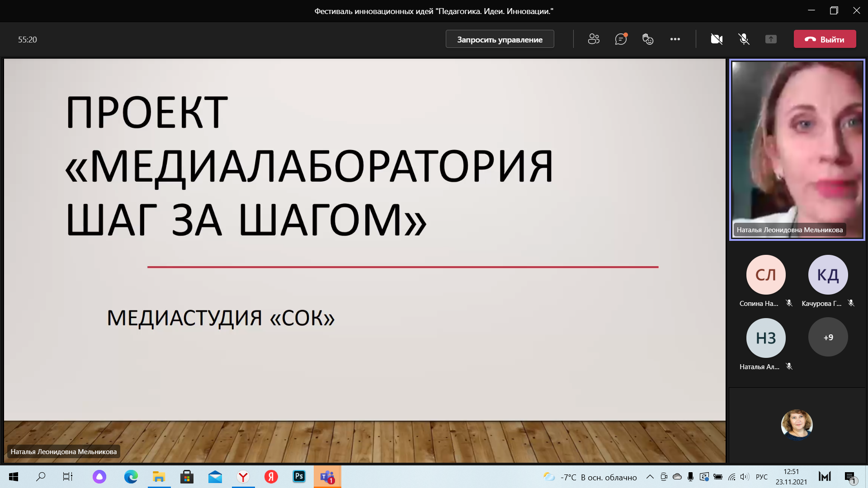Unmute the microphone
Viewport: 868px width, 488px height.
(744, 39)
